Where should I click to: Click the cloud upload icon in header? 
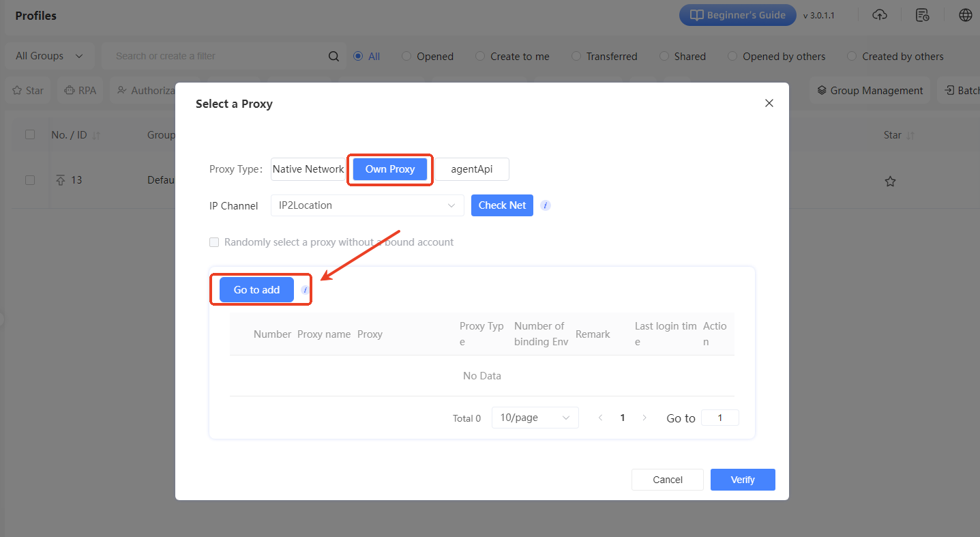[x=880, y=15]
